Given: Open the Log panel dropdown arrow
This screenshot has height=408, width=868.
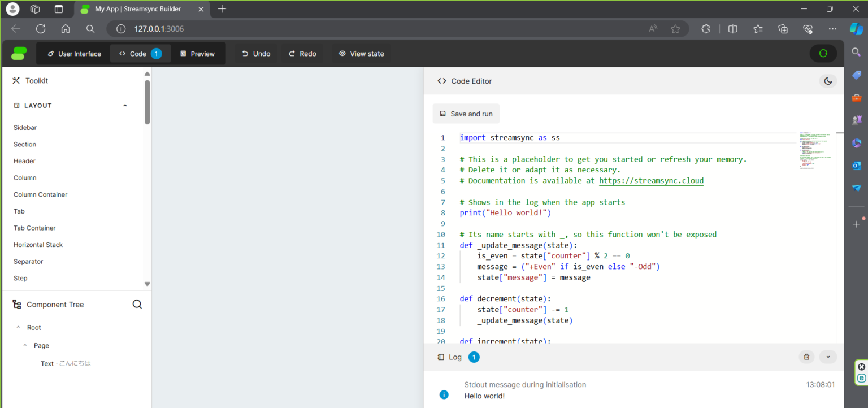Looking at the screenshot, I should click(828, 357).
